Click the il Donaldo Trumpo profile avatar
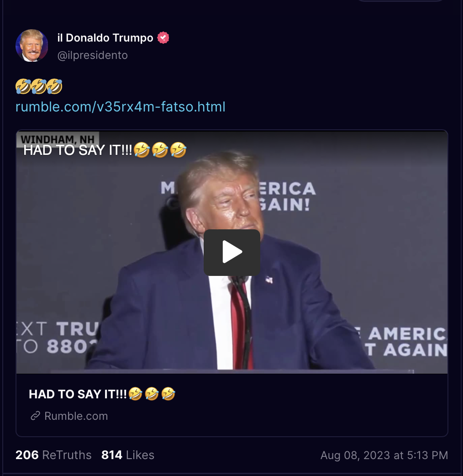The image size is (463, 476). click(32, 46)
